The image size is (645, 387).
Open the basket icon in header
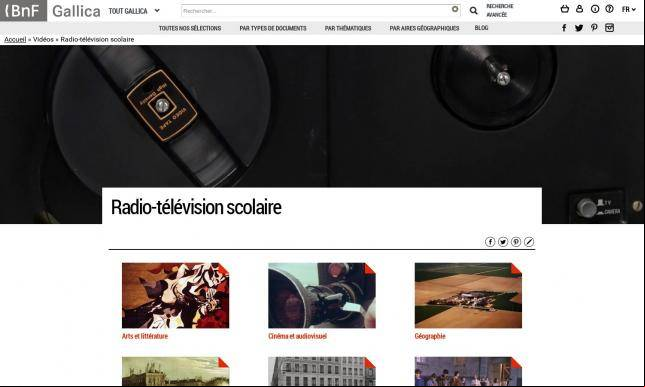coord(565,9)
